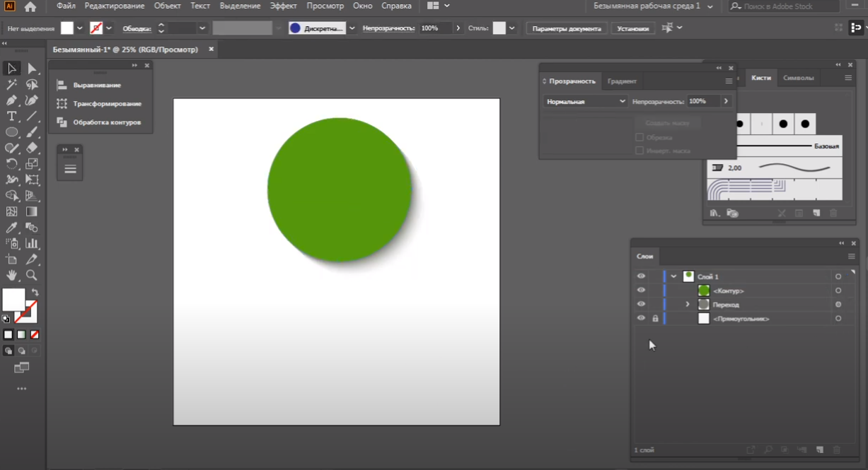Hide the <Контур> layer via eye icon
The image size is (868, 470).
[641, 290]
